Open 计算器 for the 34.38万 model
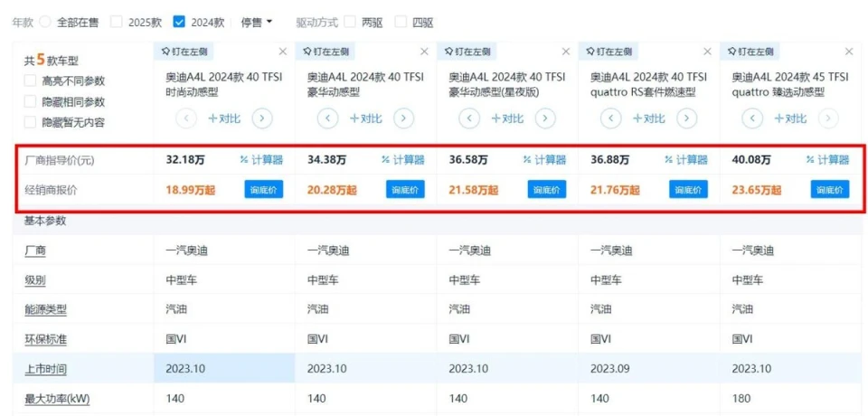 pos(403,160)
